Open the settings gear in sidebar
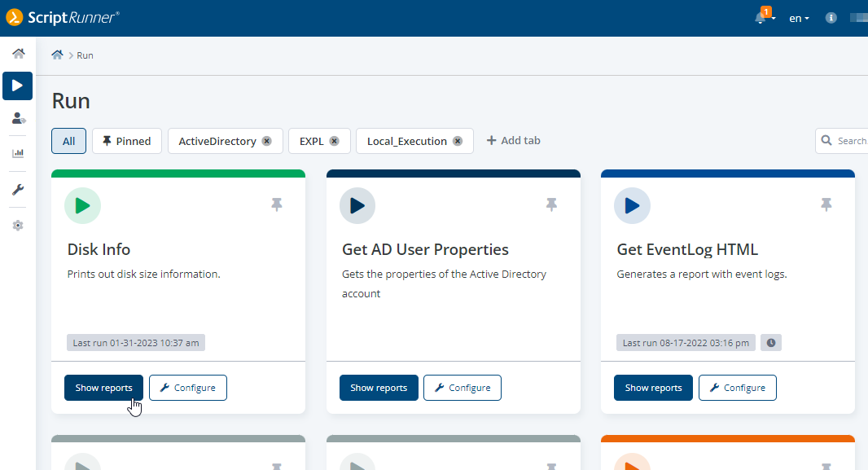Viewport: 868px width, 470px height. click(x=18, y=226)
